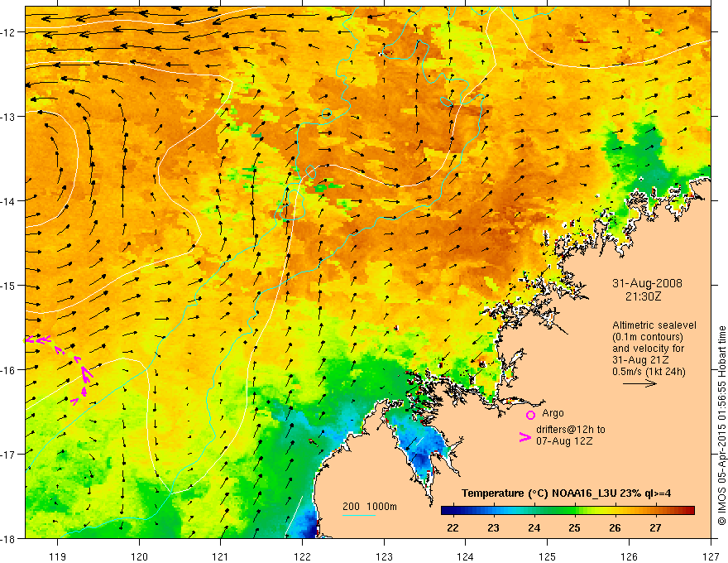Click latitude axis label '-13'
728x563 pixels.
tap(9, 116)
